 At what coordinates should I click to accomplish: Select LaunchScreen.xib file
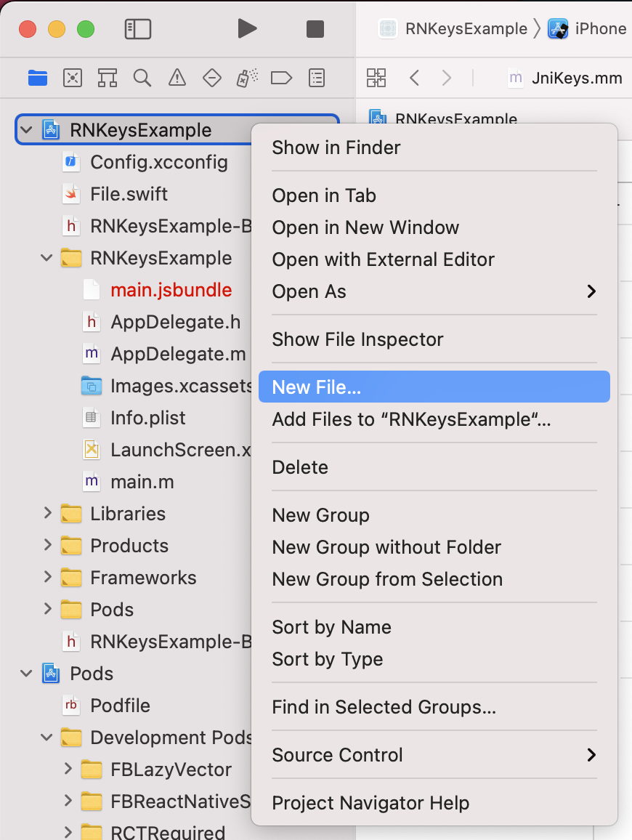point(180,450)
